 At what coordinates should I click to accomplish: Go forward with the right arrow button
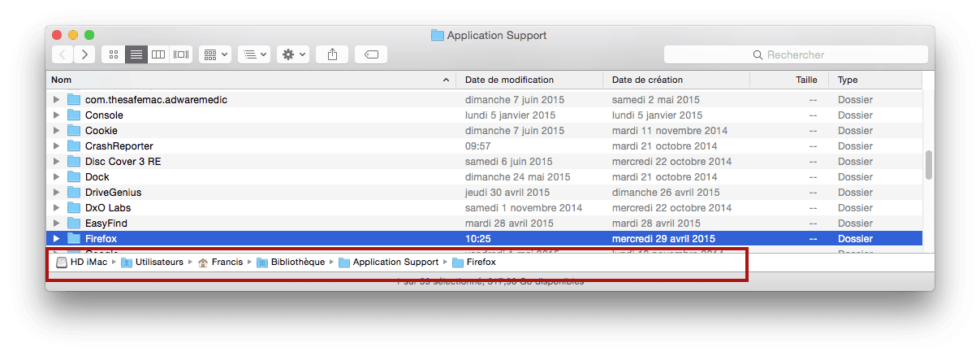click(x=84, y=54)
